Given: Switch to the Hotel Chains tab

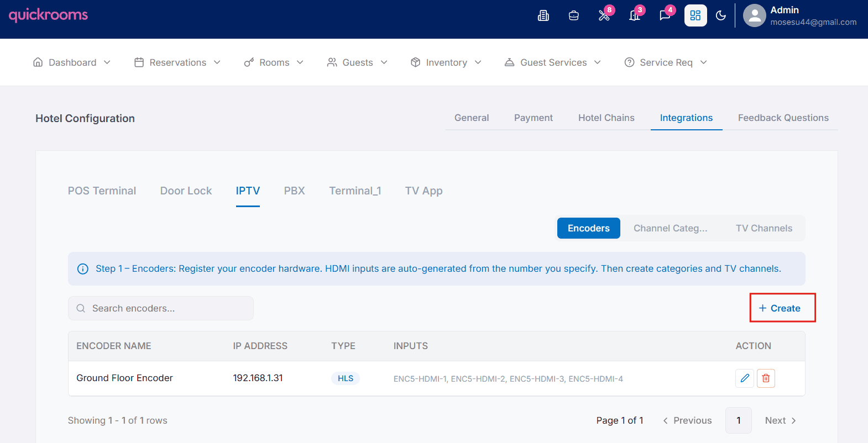Looking at the screenshot, I should pos(606,118).
